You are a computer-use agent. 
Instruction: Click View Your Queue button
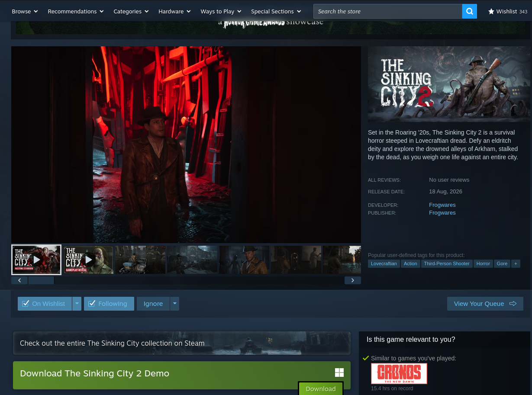click(x=485, y=304)
